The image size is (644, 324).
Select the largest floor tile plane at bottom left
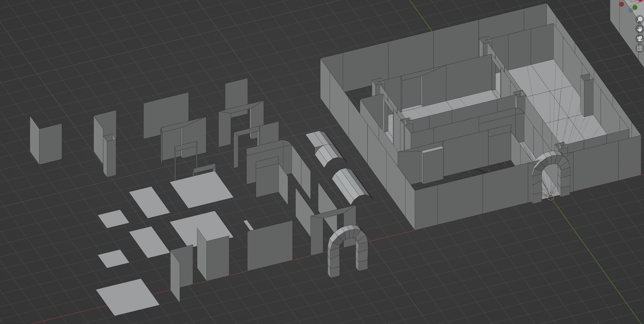pos(128,297)
